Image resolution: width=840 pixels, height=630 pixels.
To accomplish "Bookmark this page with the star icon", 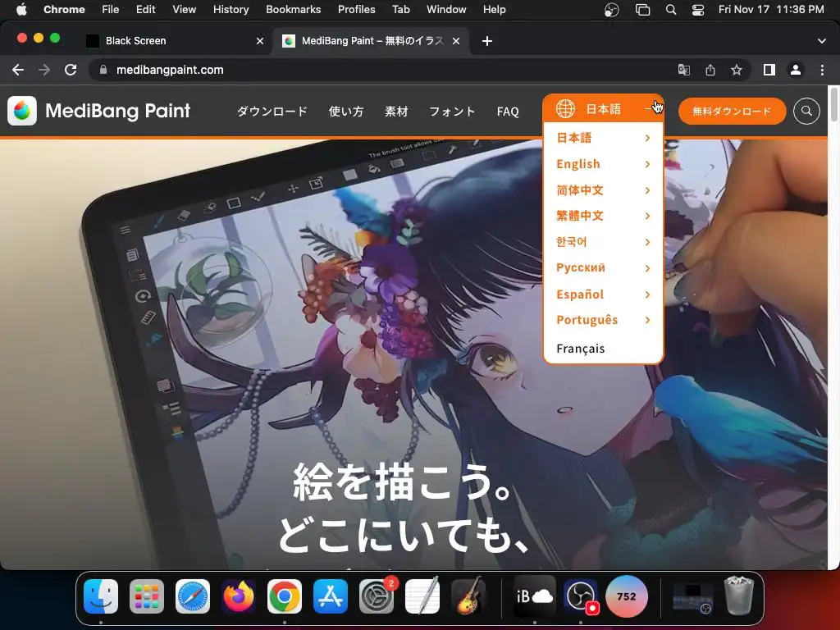I will coord(737,70).
